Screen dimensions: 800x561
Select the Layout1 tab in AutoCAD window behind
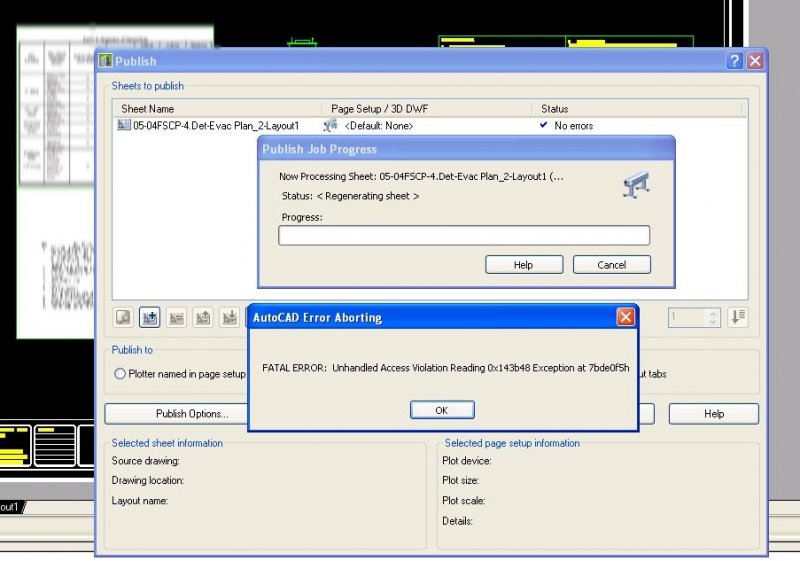click(10, 507)
